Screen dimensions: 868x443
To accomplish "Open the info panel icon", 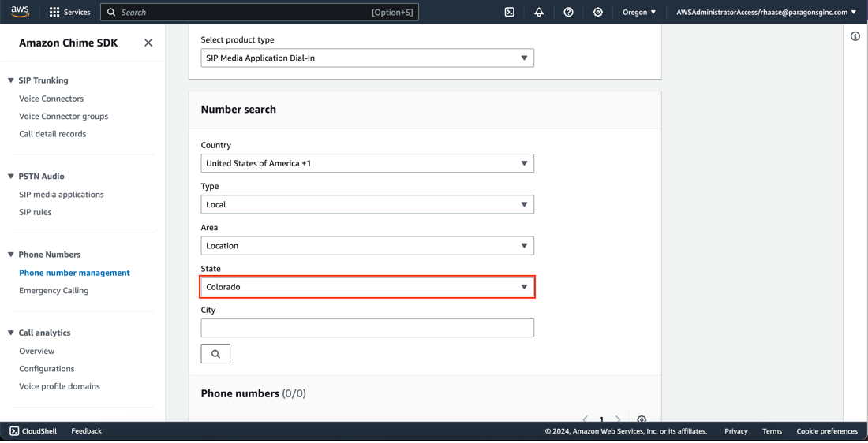I will pyautogui.click(x=855, y=36).
